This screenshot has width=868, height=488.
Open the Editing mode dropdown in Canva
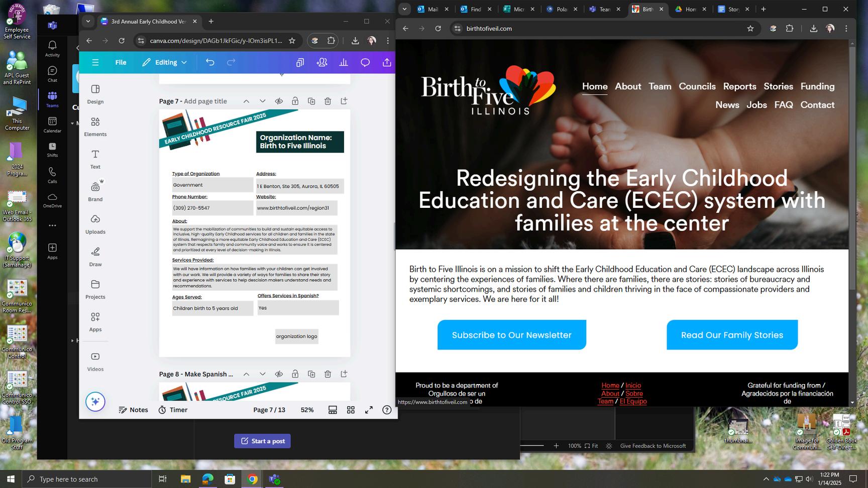tap(164, 62)
